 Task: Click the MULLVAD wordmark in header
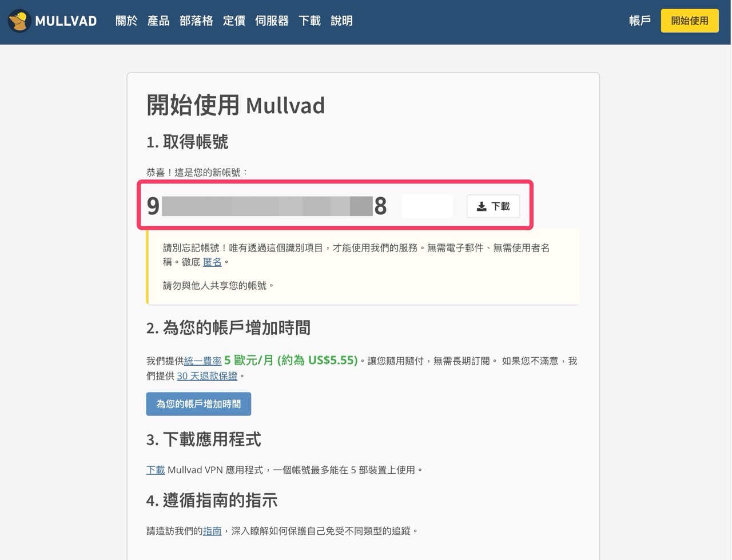(x=66, y=21)
